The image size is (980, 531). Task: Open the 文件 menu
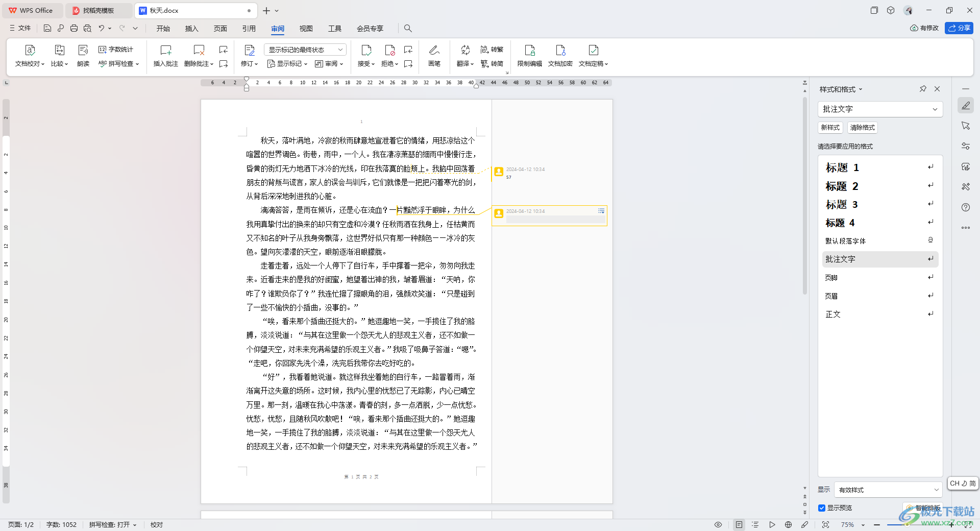point(20,29)
